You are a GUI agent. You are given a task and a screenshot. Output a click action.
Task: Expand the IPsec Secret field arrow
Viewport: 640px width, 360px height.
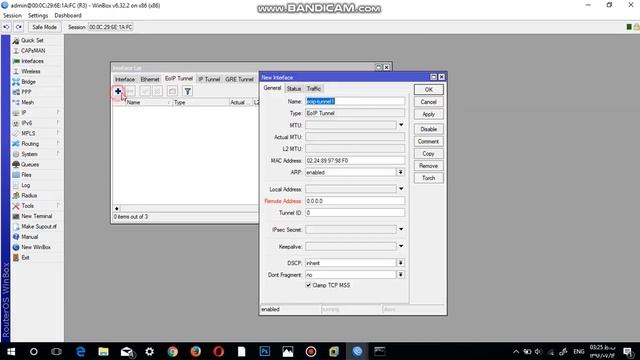pyautogui.click(x=401, y=229)
